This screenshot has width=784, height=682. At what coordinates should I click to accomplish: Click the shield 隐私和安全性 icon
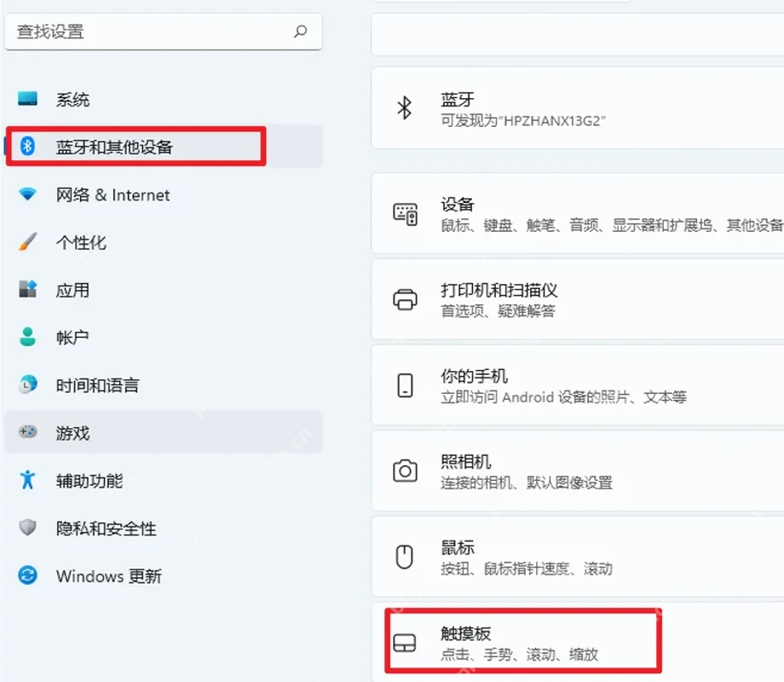27,528
